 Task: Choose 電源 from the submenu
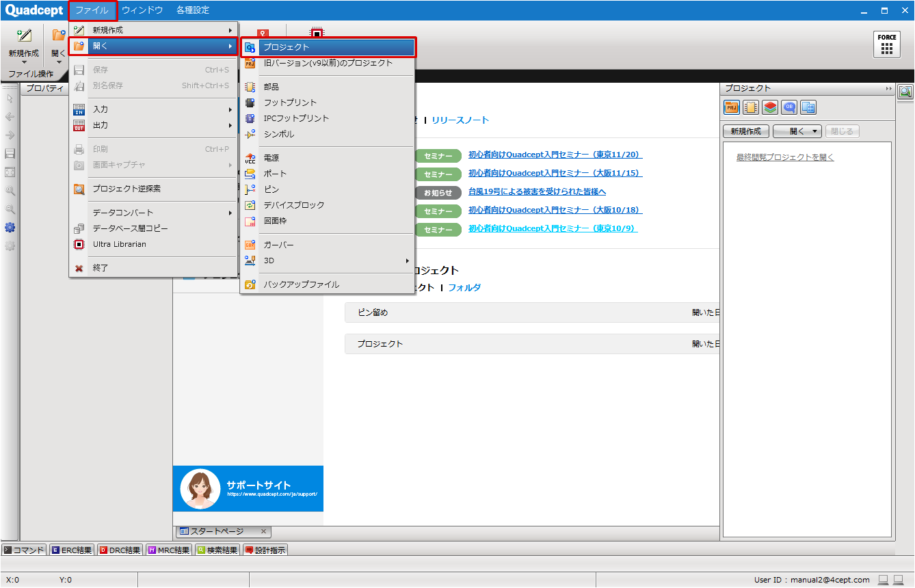pos(328,158)
